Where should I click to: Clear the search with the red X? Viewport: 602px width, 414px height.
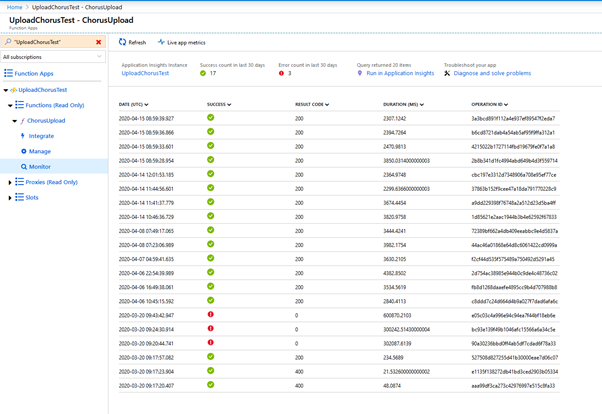[99, 42]
